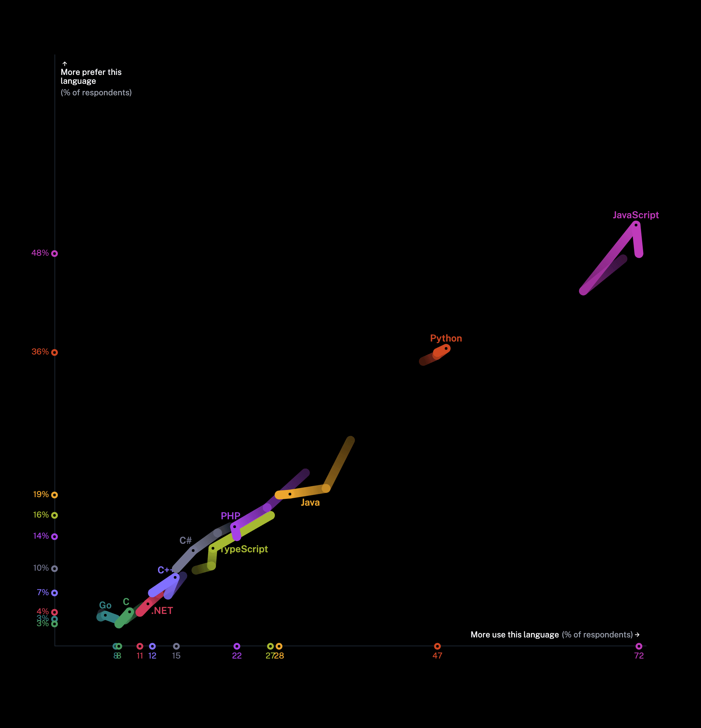Click the 22 marker on the horizontal axis
This screenshot has width=701, height=728.
click(x=237, y=646)
